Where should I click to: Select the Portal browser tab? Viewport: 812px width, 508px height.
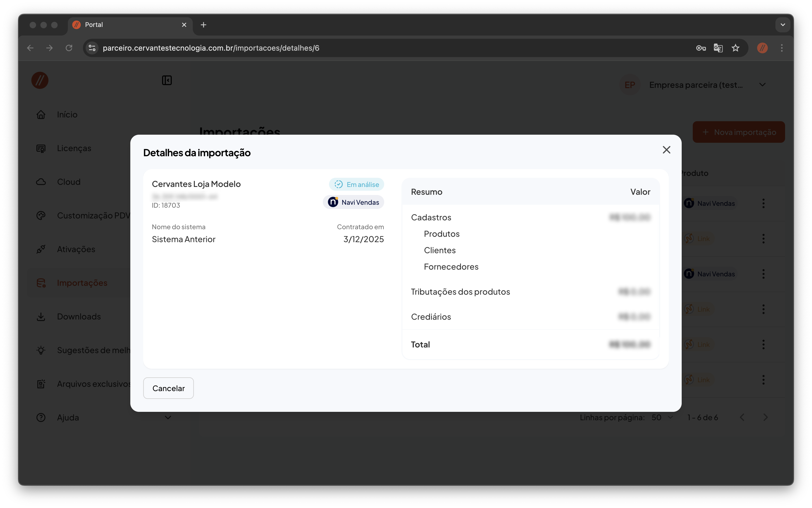coord(130,25)
